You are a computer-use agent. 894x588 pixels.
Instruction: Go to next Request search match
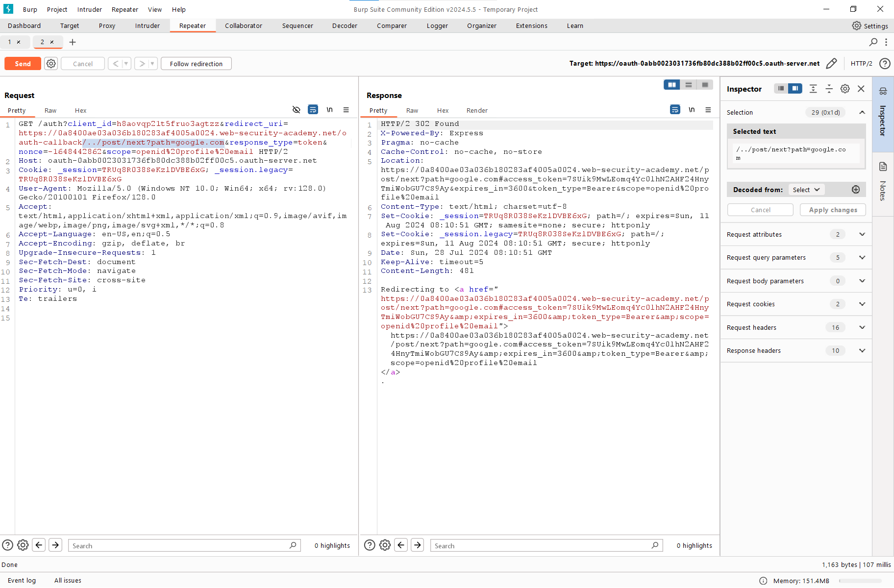(55, 545)
